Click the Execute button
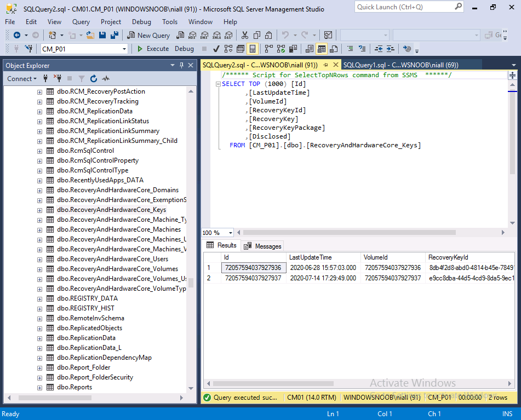This screenshot has height=420, width=521. point(153,49)
